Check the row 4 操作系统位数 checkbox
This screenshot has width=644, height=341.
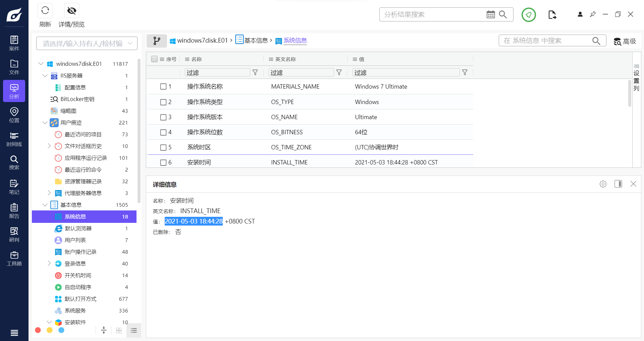(163, 132)
